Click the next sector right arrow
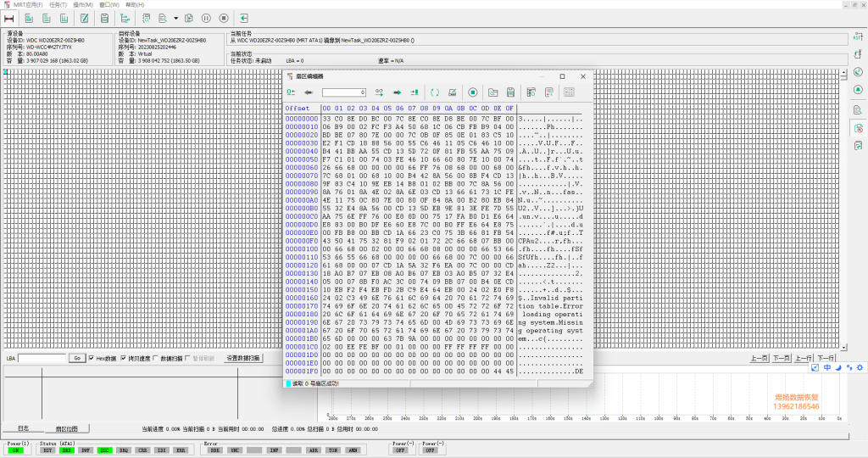The image size is (868, 458). [397, 92]
